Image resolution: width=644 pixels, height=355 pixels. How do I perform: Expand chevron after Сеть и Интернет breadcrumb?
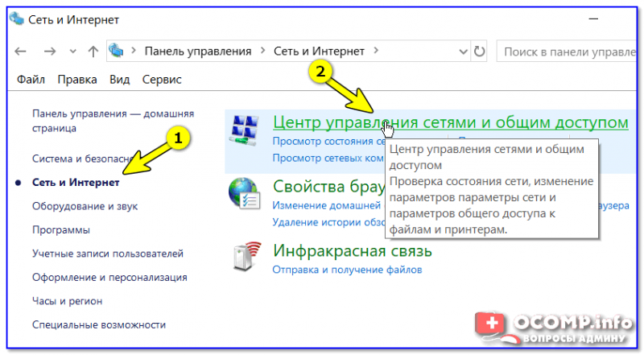coord(376,51)
